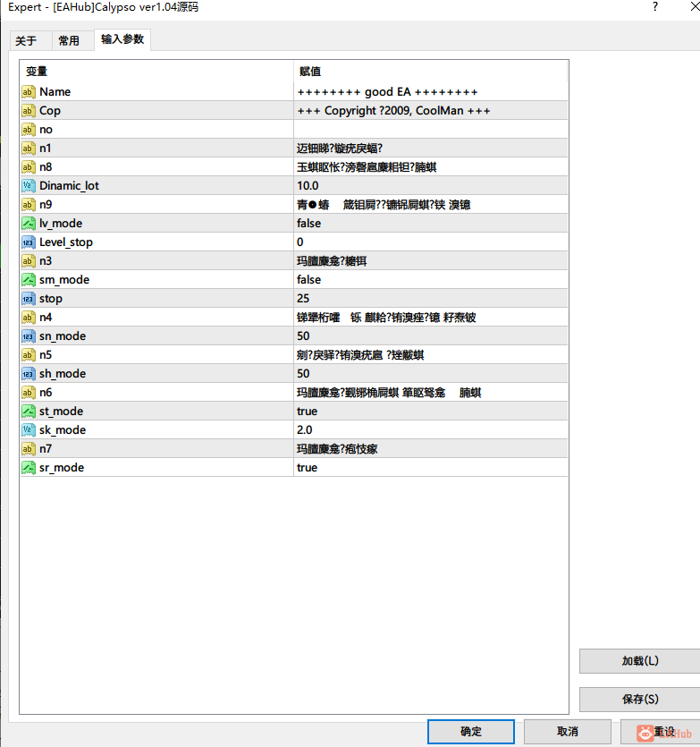The width and height of the screenshot is (700, 747).
Task: Click the boolean icon beside sr_mode
Action: (x=29, y=468)
